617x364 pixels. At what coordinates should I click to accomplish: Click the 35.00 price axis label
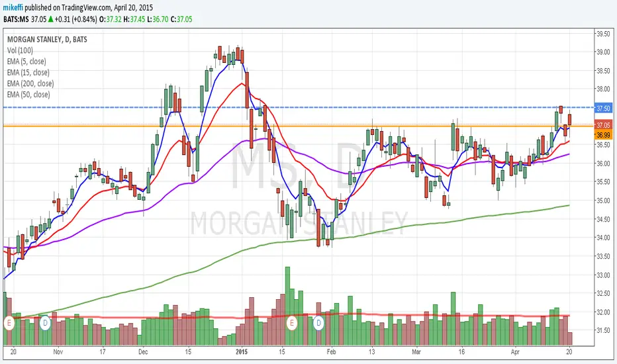pyautogui.click(x=603, y=201)
